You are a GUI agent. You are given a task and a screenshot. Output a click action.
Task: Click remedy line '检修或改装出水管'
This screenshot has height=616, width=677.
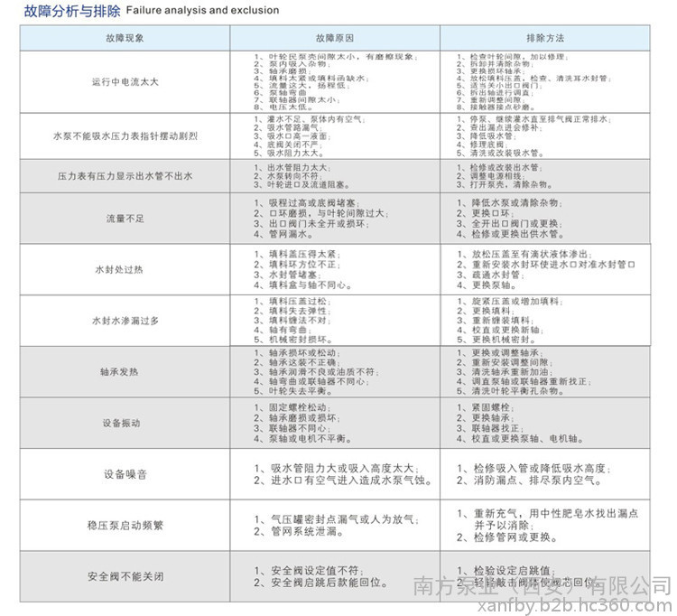point(500,168)
